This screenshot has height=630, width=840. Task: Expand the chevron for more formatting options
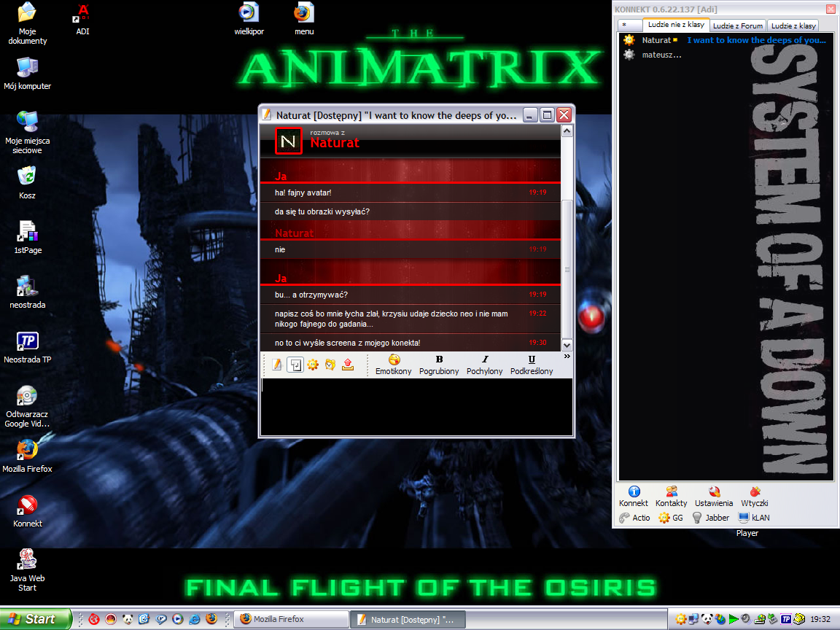coord(568,357)
